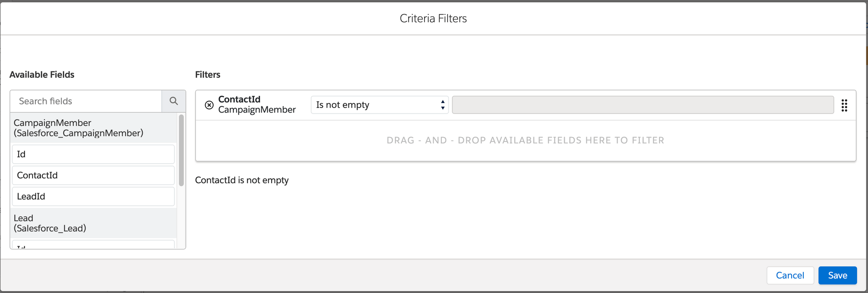Click the grayed-out filter value field
Viewport: 868px width, 293px height.
[642, 104]
